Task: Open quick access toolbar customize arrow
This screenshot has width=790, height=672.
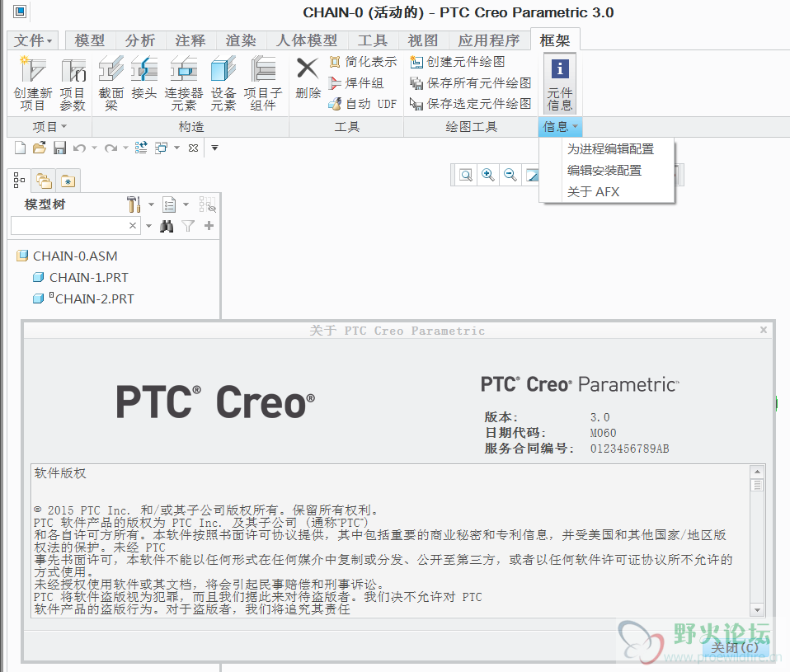Action: coord(214,148)
